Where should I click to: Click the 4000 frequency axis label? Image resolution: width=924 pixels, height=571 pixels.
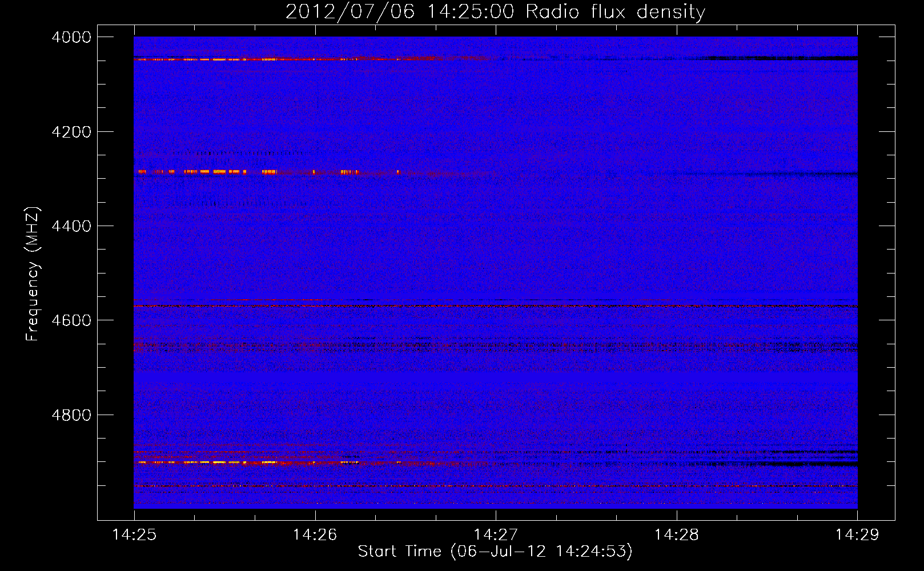click(x=71, y=37)
